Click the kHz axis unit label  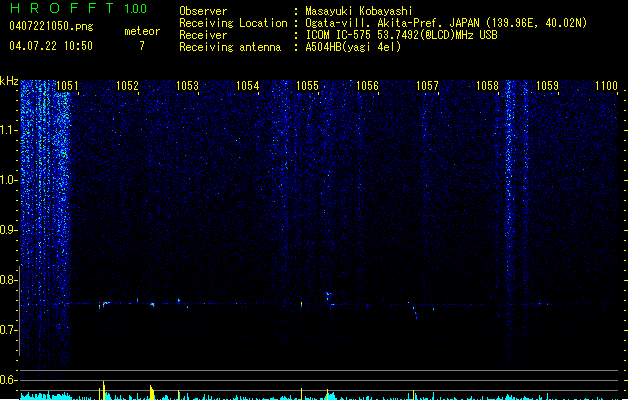pos(9,81)
